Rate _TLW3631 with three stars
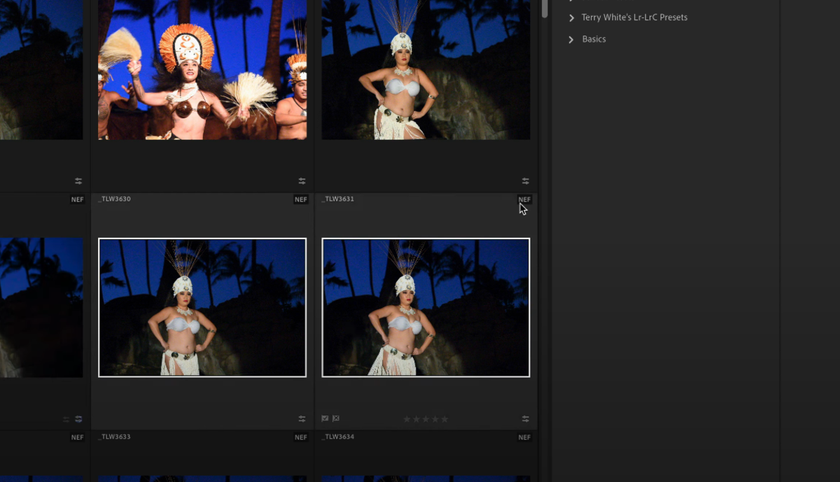Viewport: 840px width, 482px height. pos(426,419)
